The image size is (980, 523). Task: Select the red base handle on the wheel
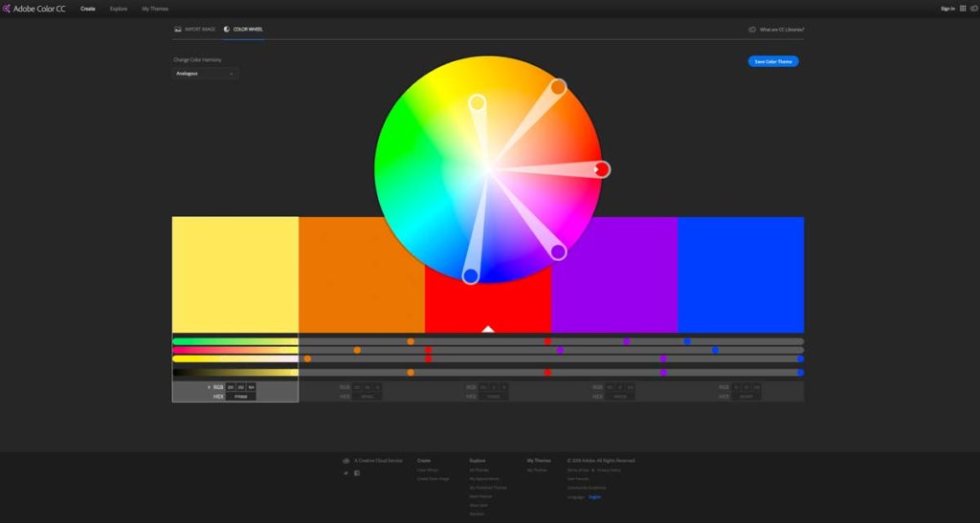(601, 169)
